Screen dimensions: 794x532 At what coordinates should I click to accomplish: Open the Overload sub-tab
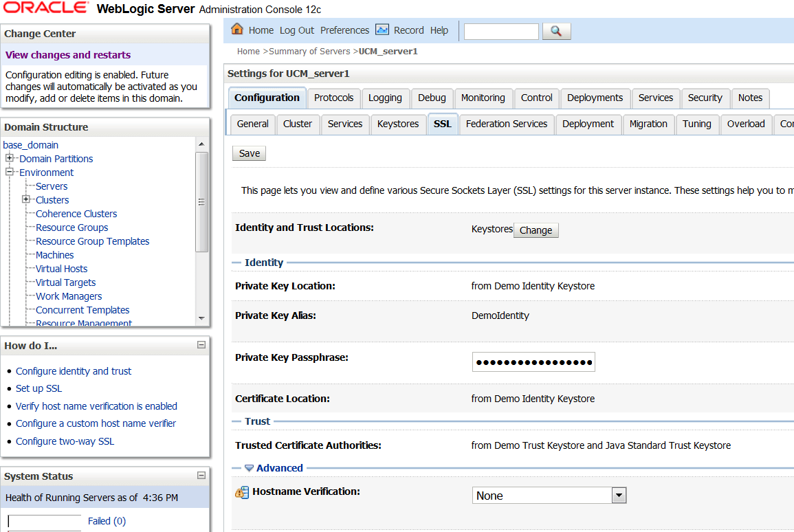pos(746,124)
